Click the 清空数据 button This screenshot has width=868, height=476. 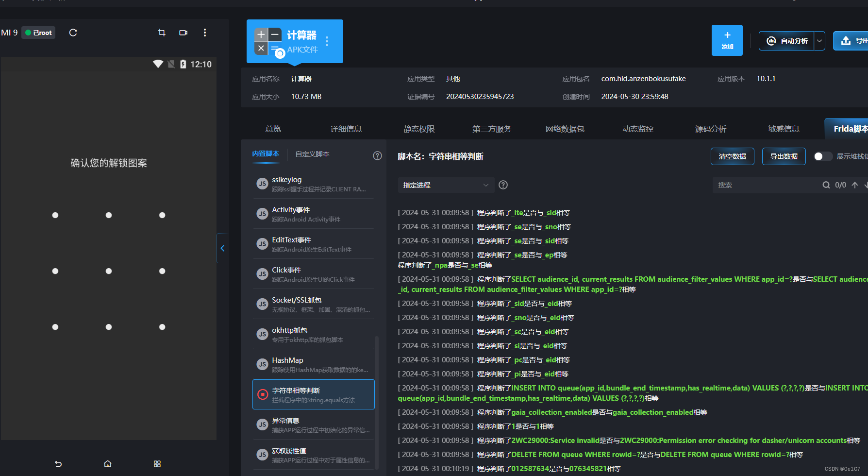[732, 156]
